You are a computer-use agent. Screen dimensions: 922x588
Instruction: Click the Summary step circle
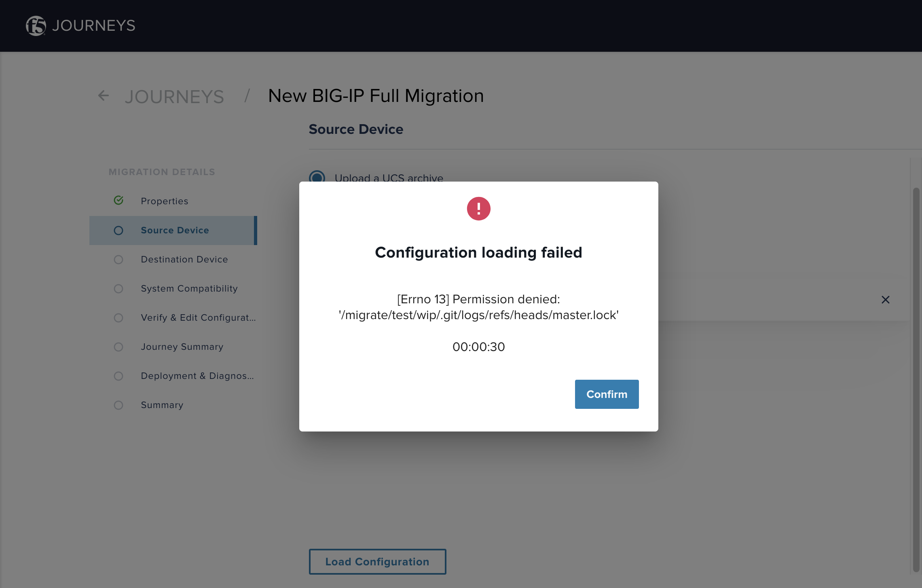pyautogui.click(x=118, y=405)
